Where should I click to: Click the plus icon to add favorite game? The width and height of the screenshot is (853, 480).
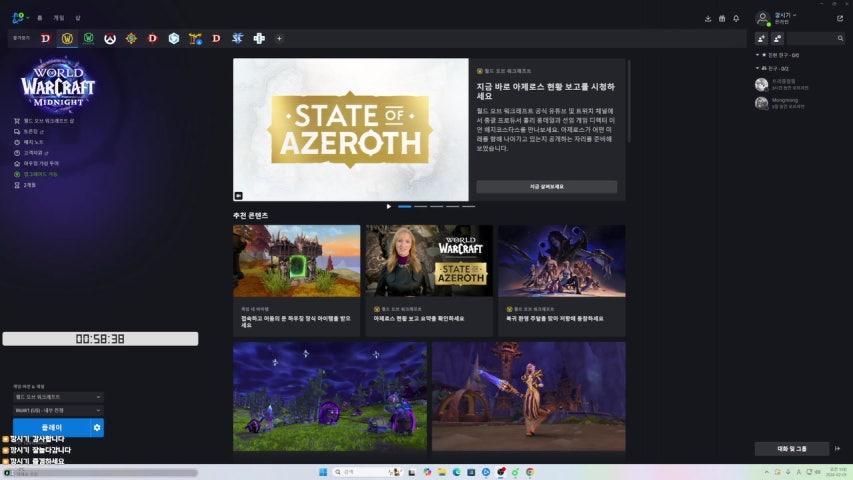(x=279, y=38)
